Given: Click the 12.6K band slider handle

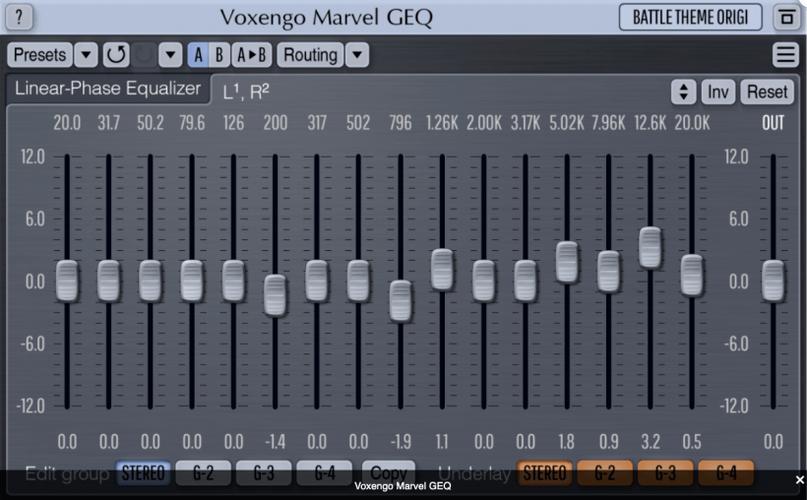Looking at the screenshot, I should [650, 248].
